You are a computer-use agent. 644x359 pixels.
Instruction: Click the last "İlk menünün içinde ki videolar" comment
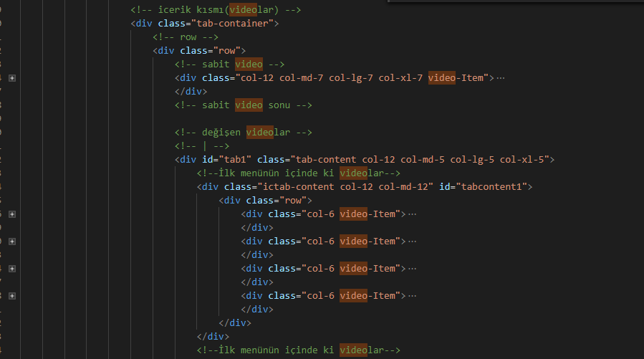coord(298,350)
